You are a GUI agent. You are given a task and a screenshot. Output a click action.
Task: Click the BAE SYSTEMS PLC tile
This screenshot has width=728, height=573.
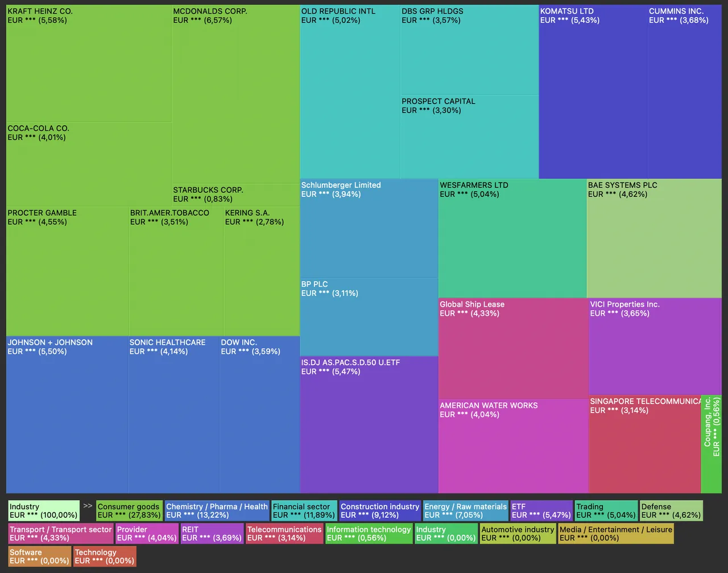tap(654, 238)
